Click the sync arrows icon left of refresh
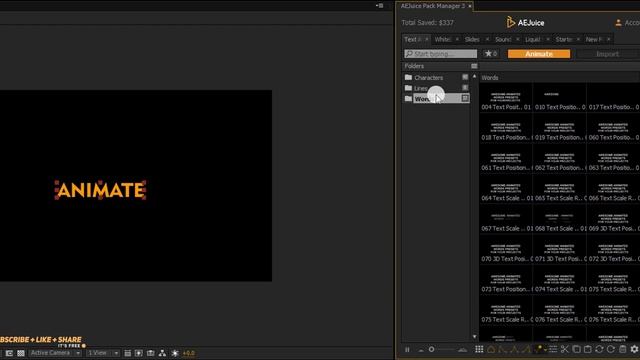Viewport: 640px width, 360px height. tap(599, 349)
